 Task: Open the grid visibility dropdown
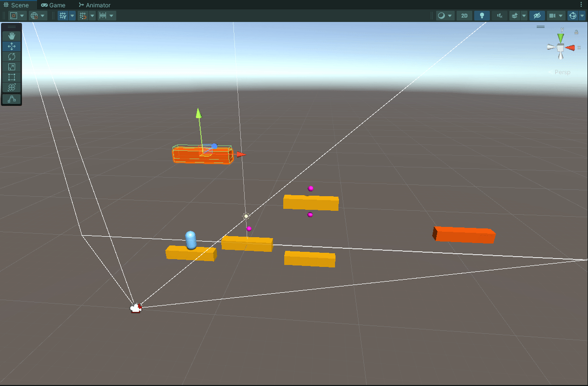click(72, 15)
